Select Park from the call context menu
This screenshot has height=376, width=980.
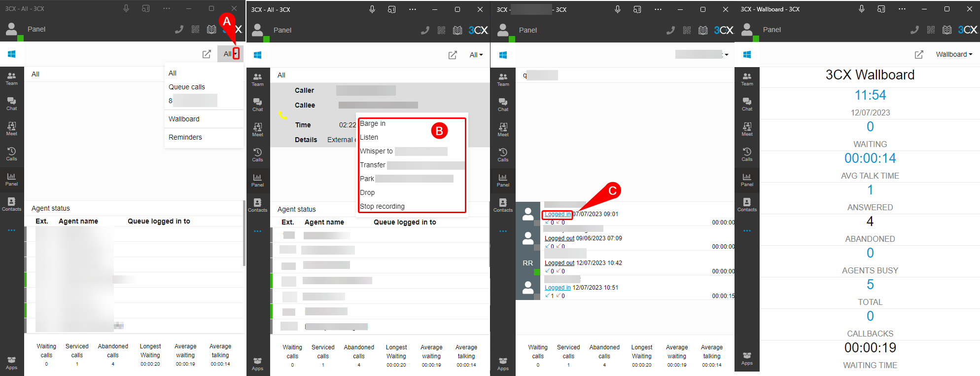367,179
